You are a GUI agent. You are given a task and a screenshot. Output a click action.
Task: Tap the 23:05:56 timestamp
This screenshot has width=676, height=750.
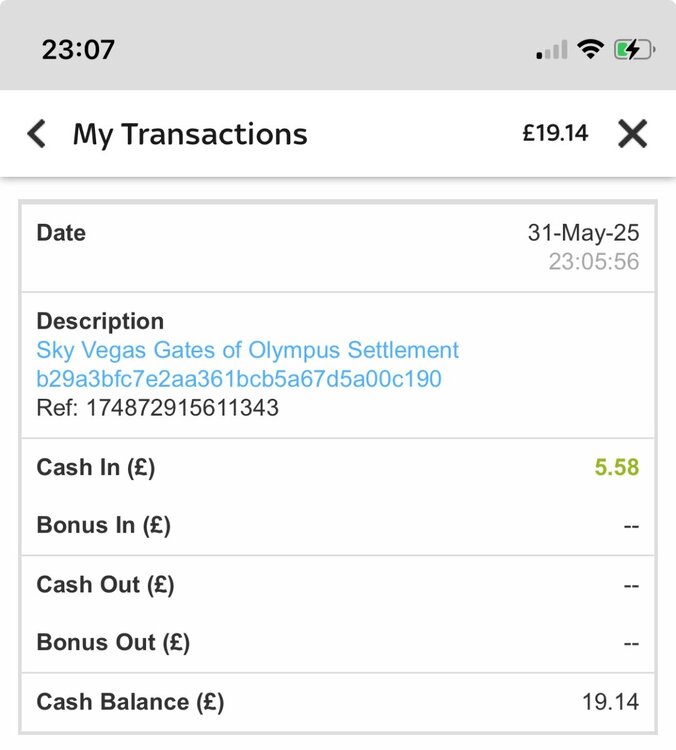[593, 262]
